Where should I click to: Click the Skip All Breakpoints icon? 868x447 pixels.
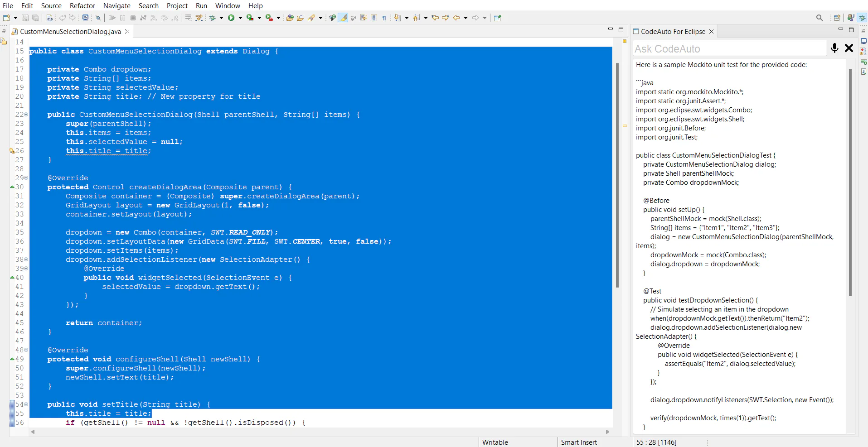click(x=98, y=18)
